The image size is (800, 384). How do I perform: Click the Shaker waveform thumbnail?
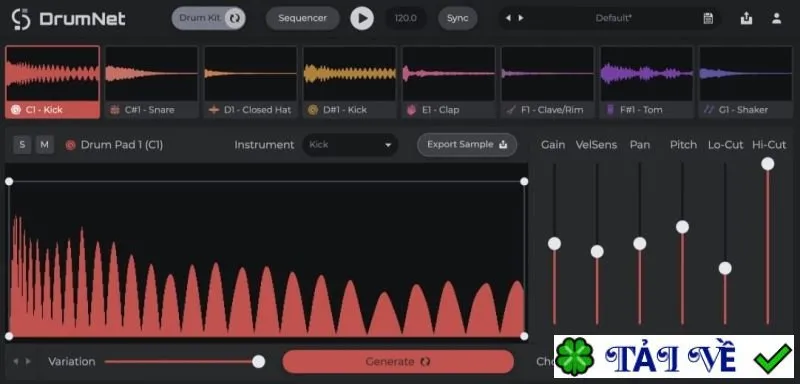[x=745, y=74]
